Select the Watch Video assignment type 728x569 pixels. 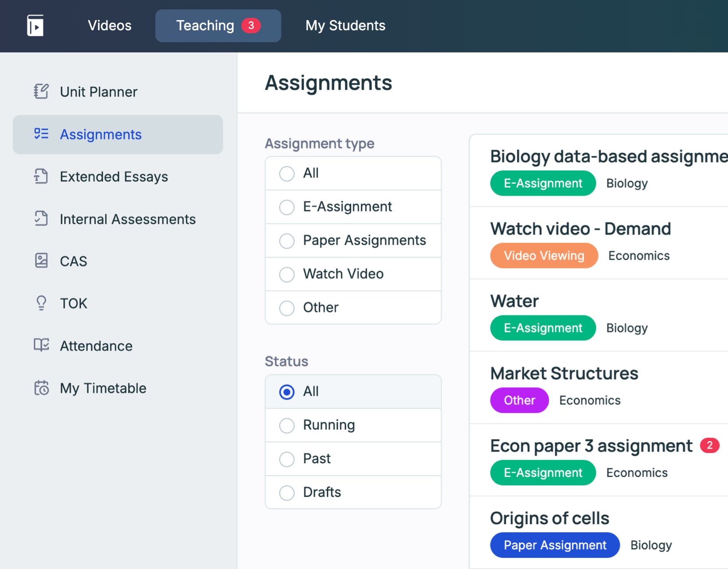point(287,274)
